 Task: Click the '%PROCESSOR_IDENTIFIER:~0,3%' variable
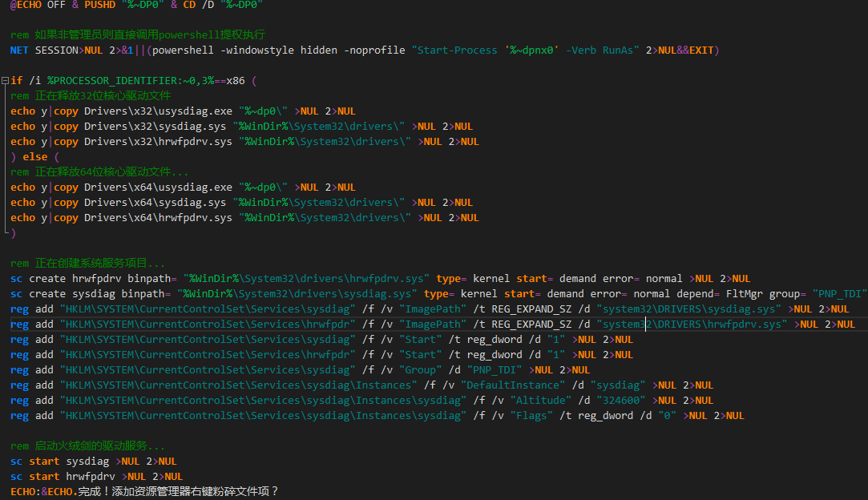131,81
